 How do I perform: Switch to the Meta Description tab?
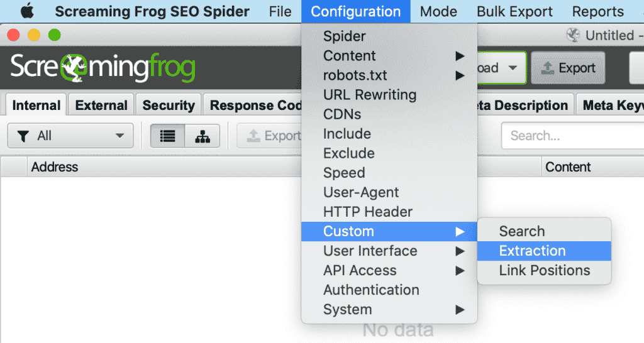525,106
